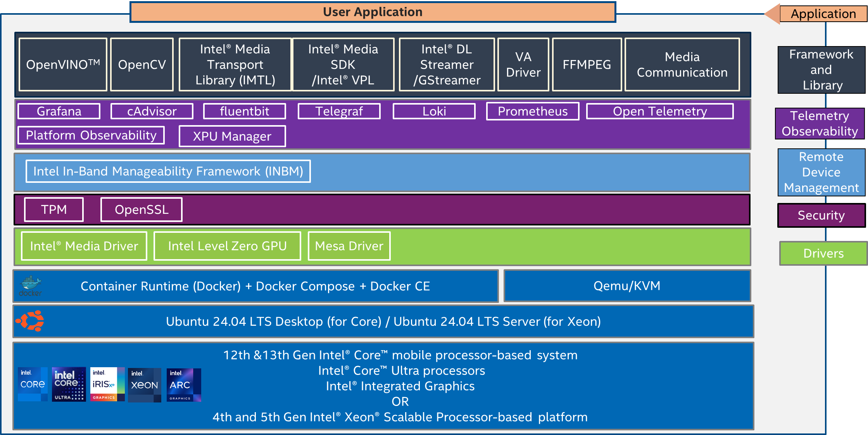
Task: Click the Open Telemetry box
Action: pos(660,111)
